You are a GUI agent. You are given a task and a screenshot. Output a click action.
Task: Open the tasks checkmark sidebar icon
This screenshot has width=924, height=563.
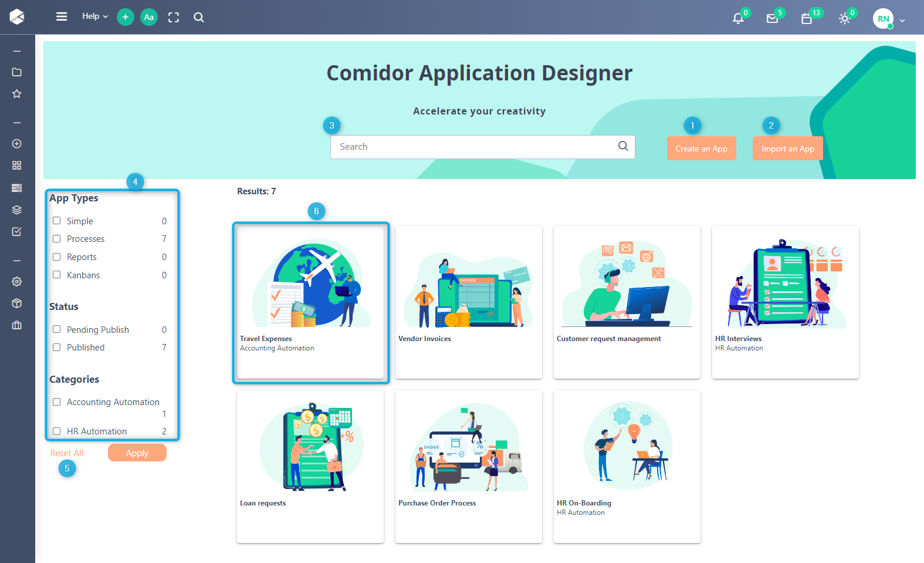point(17,231)
